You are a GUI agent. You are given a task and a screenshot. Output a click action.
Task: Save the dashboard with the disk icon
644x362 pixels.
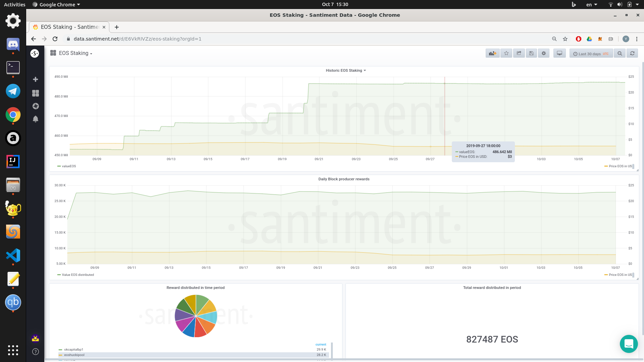531,53
